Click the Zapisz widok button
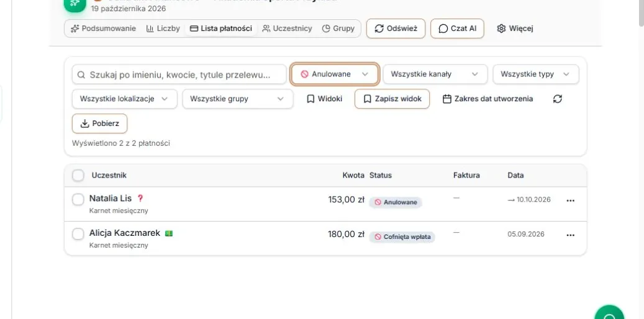644x319 pixels. pos(392,99)
